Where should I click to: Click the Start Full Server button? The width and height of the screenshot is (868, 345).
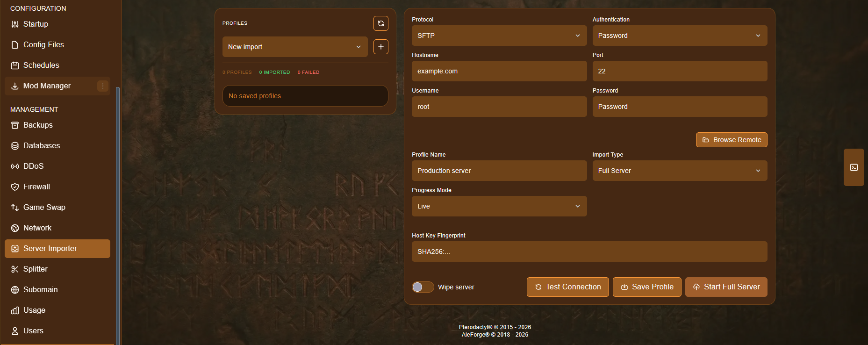[726, 287]
